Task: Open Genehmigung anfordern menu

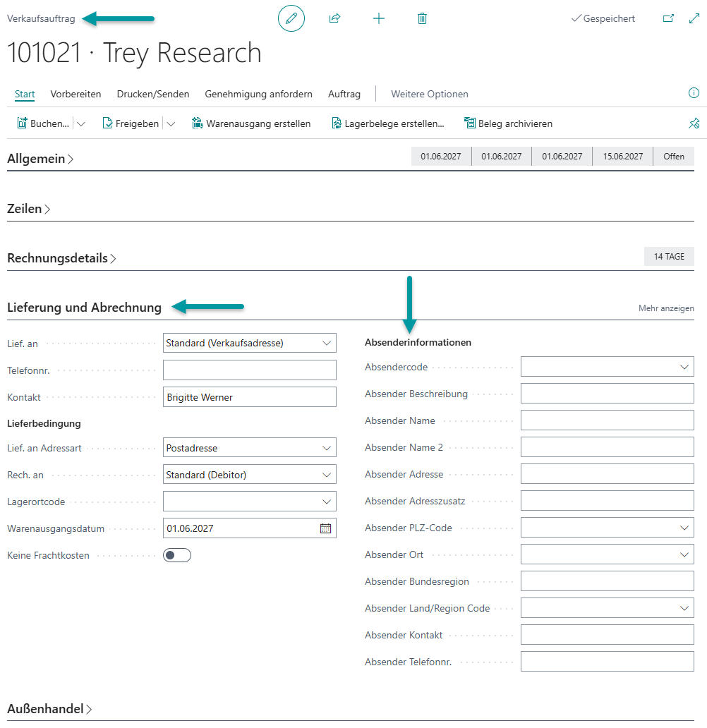Action: point(258,94)
